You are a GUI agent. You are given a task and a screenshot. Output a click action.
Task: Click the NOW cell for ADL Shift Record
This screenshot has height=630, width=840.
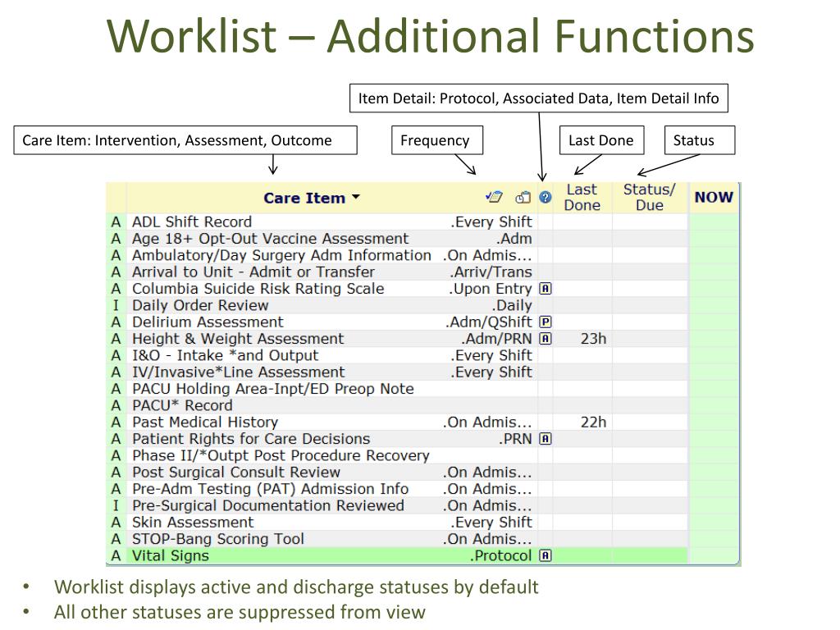pos(714,221)
